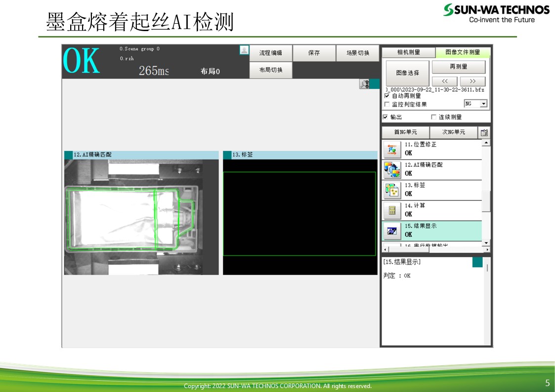Open the NG dropdown list
Image resolution: width=555 pixels, height=392 pixels.
pos(483,104)
